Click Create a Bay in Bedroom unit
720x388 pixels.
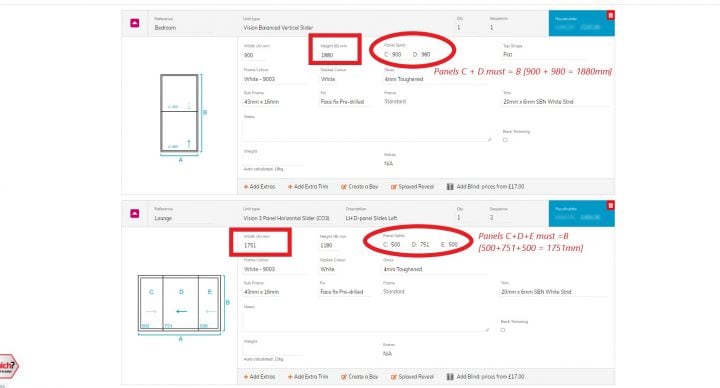pos(360,187)
